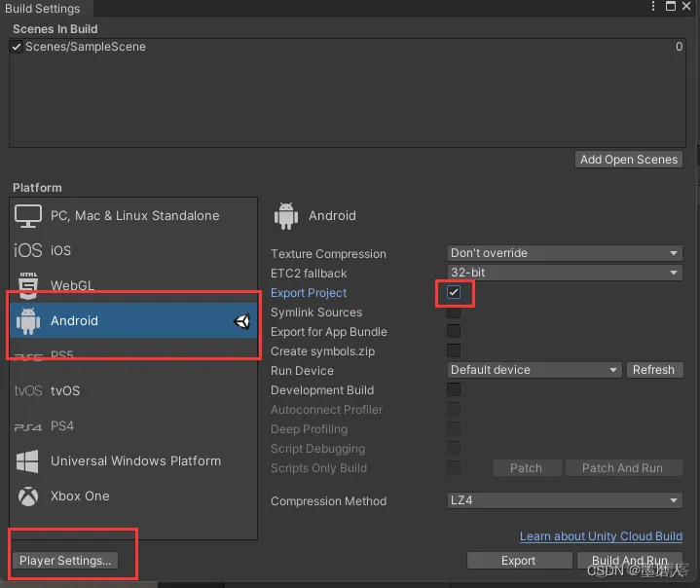Click the Build Settings tab title
The height and width of the screenshot is (588, 700).
(43, 9)
